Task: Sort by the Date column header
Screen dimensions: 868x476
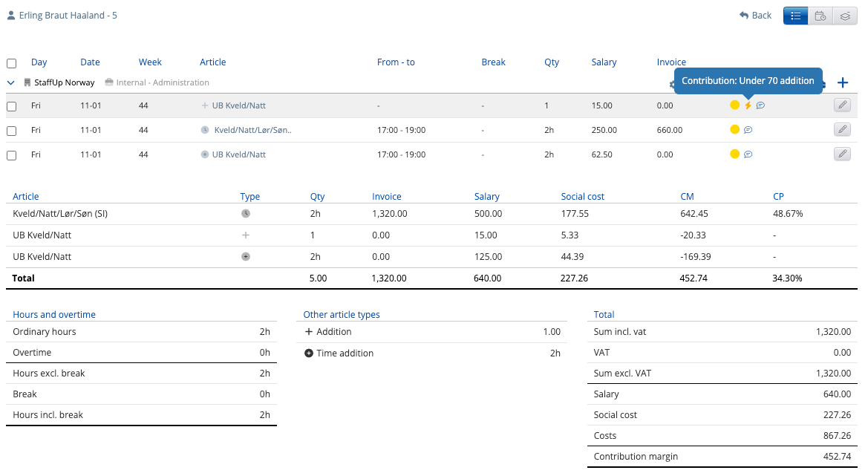Action: [90, 62]
